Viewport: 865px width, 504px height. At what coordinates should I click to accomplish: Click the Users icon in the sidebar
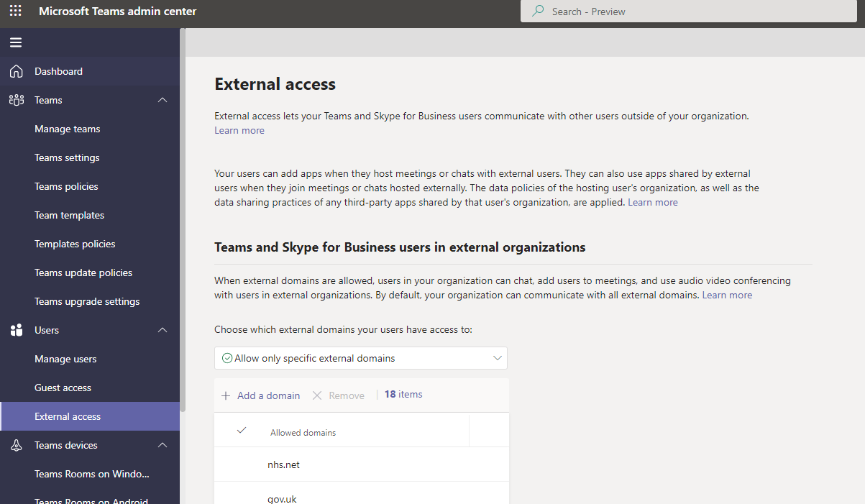pyautogui.click(x=16, y=330)
